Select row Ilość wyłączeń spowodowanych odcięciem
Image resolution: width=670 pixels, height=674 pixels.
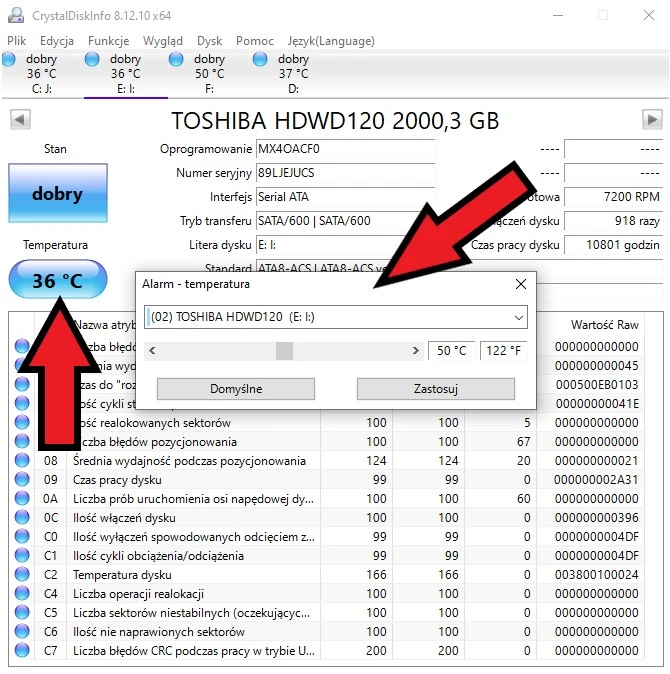click(x=327, y=536)
